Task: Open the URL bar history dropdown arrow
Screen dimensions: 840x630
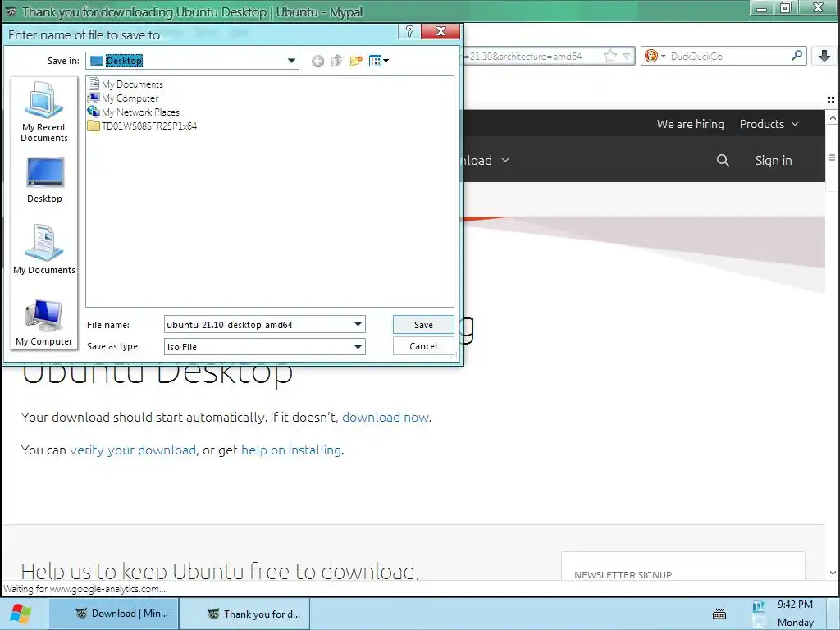Action: coord(626,57)
